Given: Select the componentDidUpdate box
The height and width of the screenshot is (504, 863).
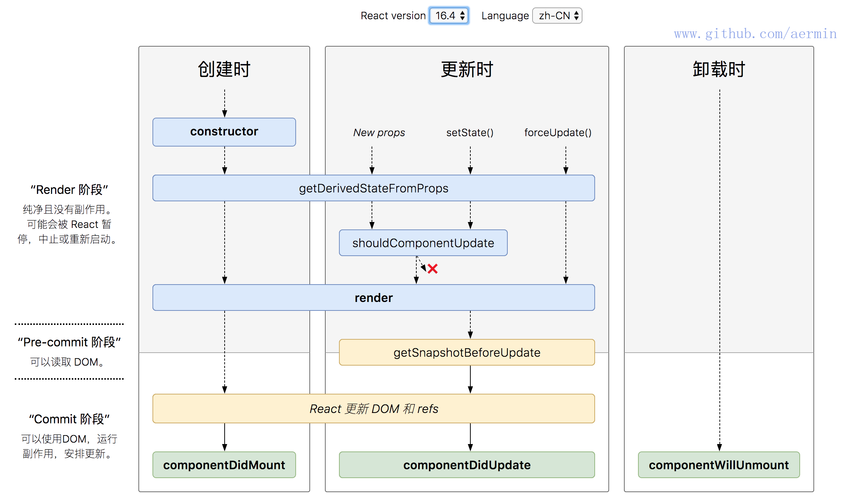Looking at the screenshot, I should (467, 465).
